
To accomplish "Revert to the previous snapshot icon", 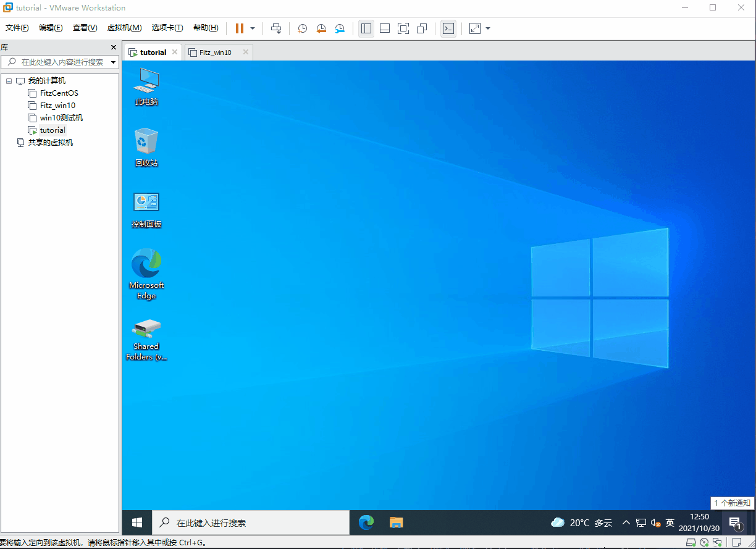I will coord(321,28).
